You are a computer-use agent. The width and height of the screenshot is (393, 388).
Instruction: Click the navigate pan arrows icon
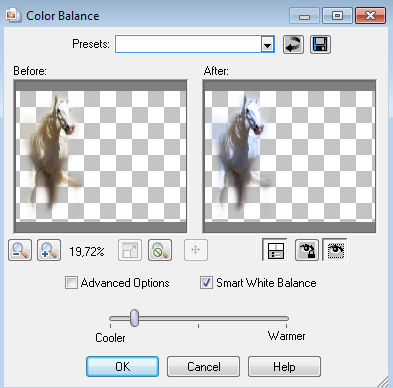[x=196, y=250]
